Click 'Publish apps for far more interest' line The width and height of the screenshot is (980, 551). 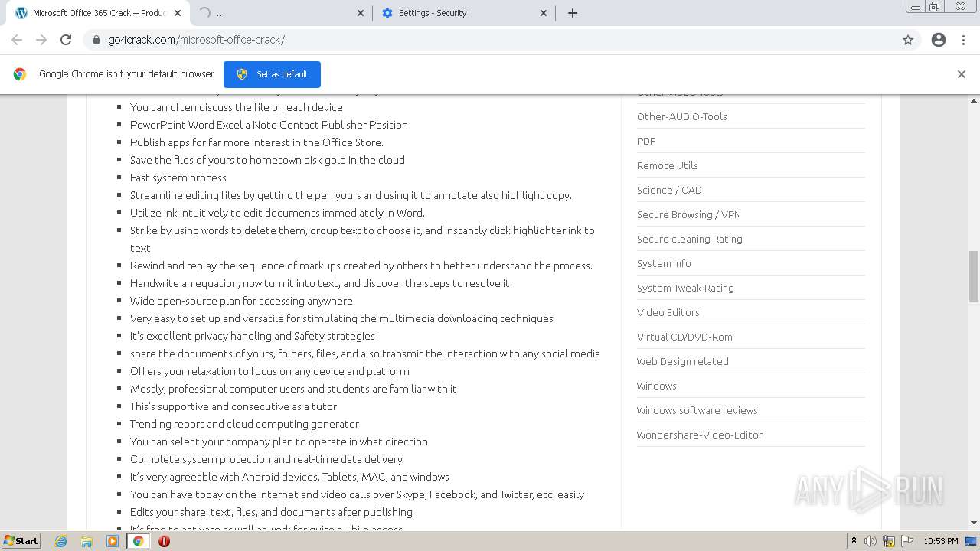coord(256,142)
